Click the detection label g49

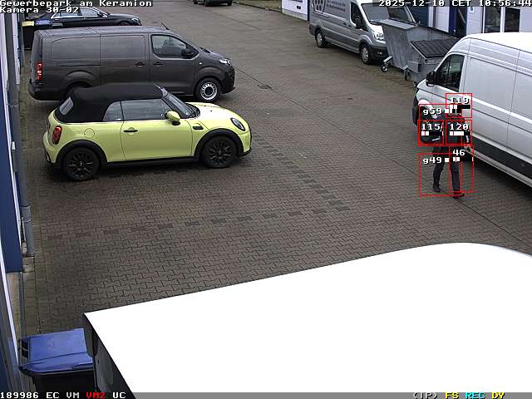(432, 160)
